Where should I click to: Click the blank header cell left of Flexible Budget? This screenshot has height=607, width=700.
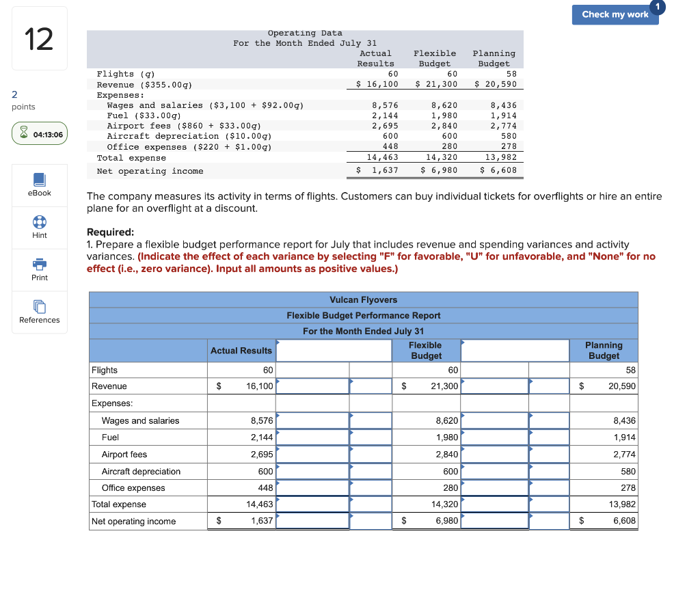click(334, 350)
